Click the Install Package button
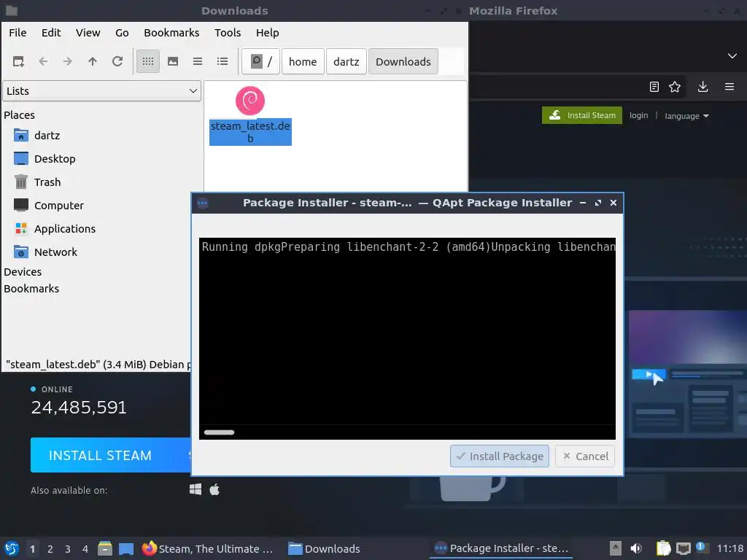 [x=499, y=456]
